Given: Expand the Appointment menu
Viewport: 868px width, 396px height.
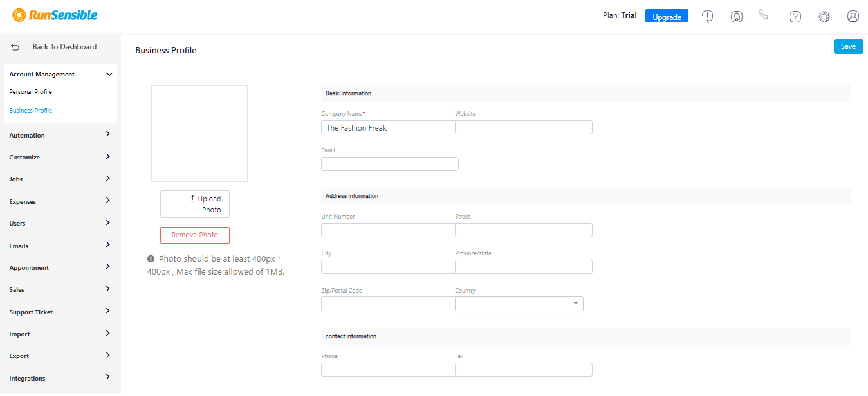Looking at the screenshot, I should [x=60, y=267].
